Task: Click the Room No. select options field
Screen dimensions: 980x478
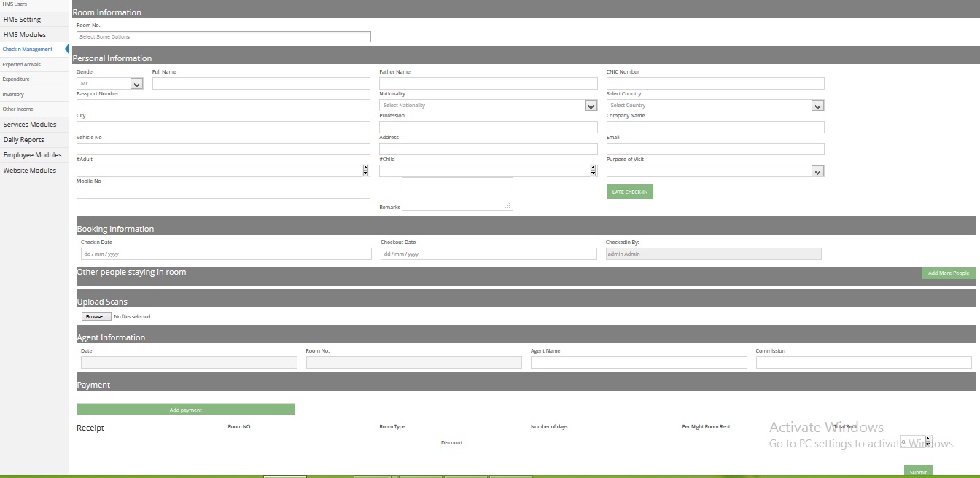Action: tap(223, 36)
